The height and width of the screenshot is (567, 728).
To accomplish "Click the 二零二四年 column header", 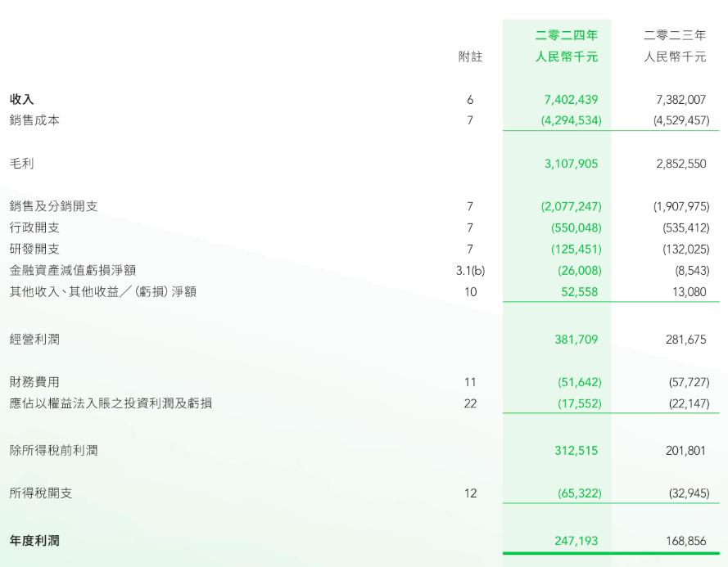I will pos(567,36).
